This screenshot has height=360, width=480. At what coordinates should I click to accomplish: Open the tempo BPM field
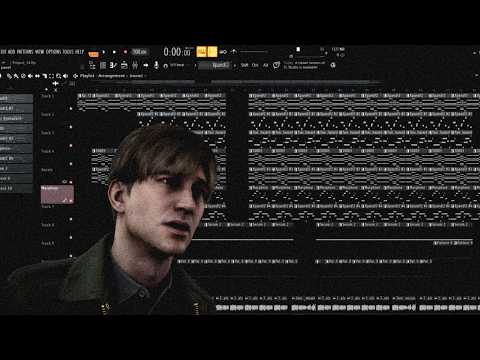[140, 52]
